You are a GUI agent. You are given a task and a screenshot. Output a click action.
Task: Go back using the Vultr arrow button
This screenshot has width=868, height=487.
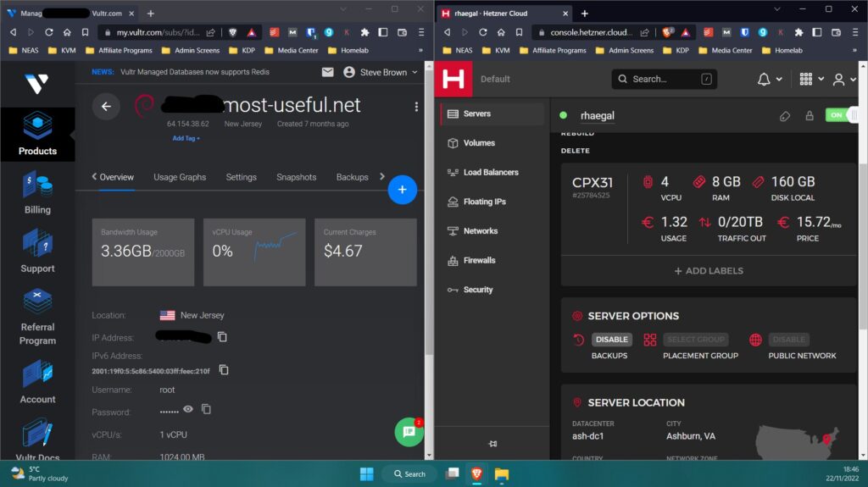[x=106, y=106]
